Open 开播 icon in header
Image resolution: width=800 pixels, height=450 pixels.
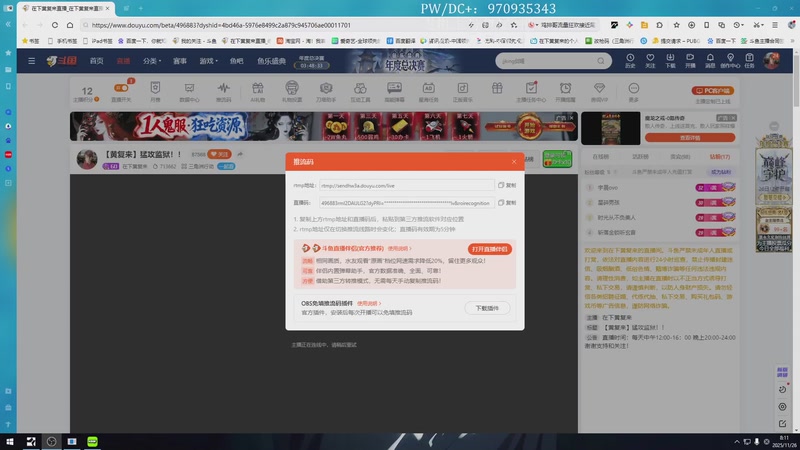[690, 61]
